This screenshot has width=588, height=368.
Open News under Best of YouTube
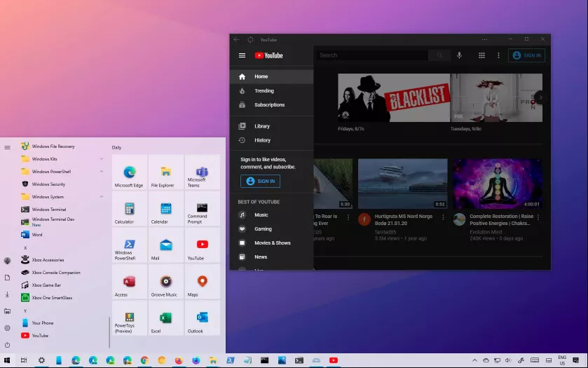(271, 257)
